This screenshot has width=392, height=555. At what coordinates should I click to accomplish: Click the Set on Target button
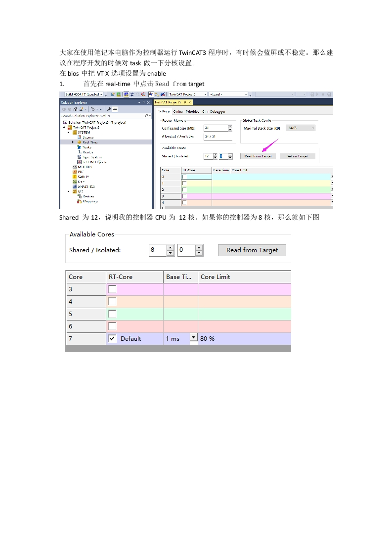tap(298, 156)
